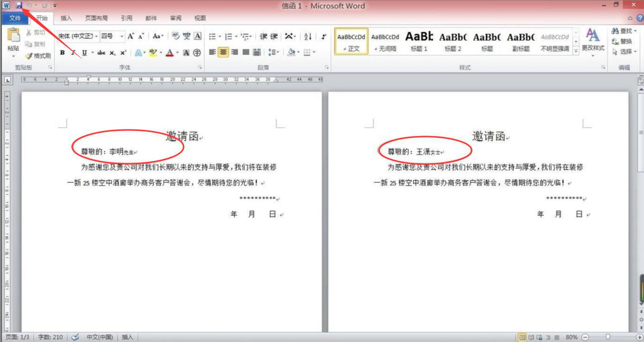
Task: Click the Bullets list icon
Action: pyautogui.click(x=213, y=36)
